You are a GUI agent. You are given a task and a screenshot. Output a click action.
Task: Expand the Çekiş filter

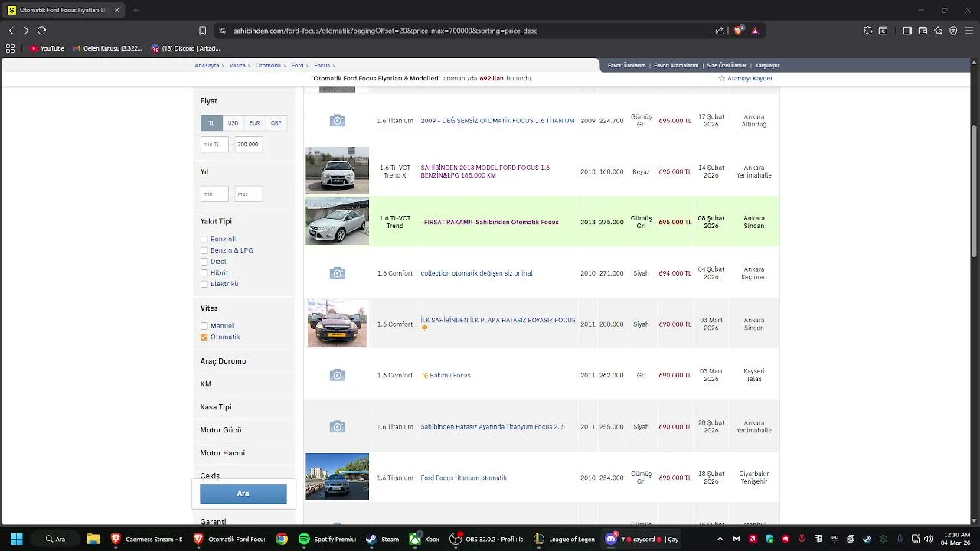pos(210,476)
